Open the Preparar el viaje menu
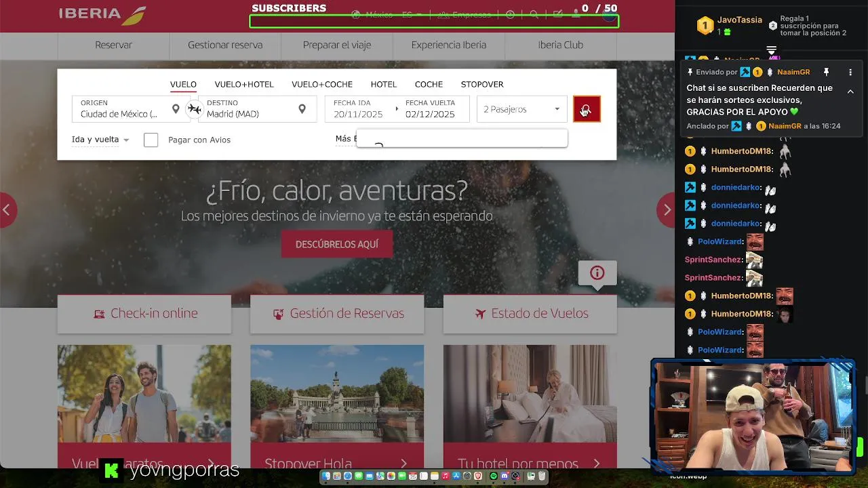Image resolution: width=868 pixels, height=488 pixels. [337, 45]
